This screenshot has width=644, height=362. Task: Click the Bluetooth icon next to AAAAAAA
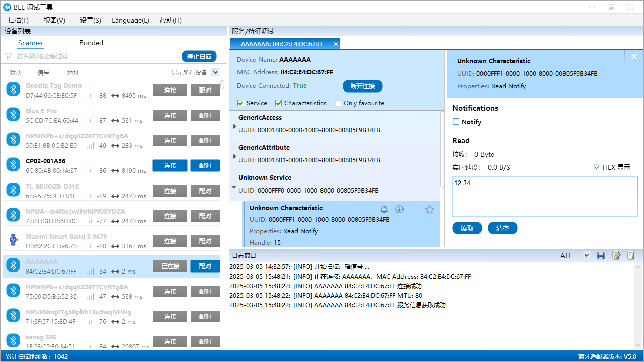click(13, 265)
